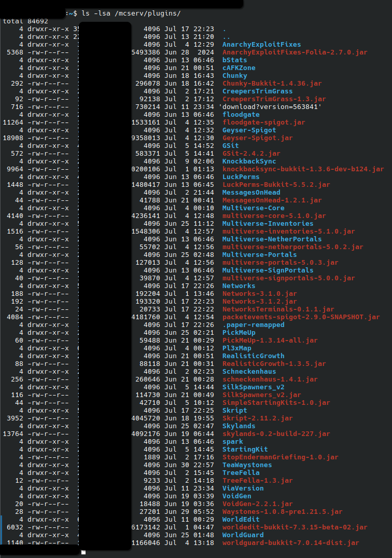Click the floodgate directory name
The height and width of the screenshot is (558, 392).
241,115
